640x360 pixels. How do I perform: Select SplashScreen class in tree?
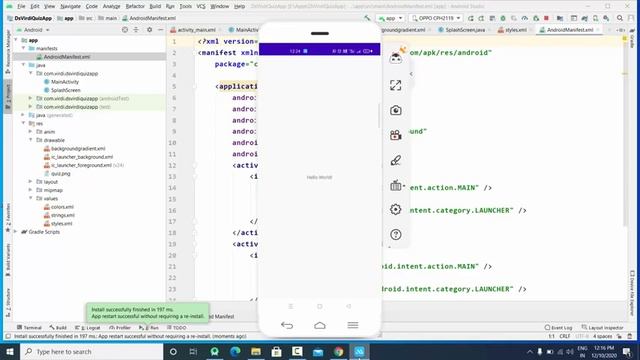[65, 90]
